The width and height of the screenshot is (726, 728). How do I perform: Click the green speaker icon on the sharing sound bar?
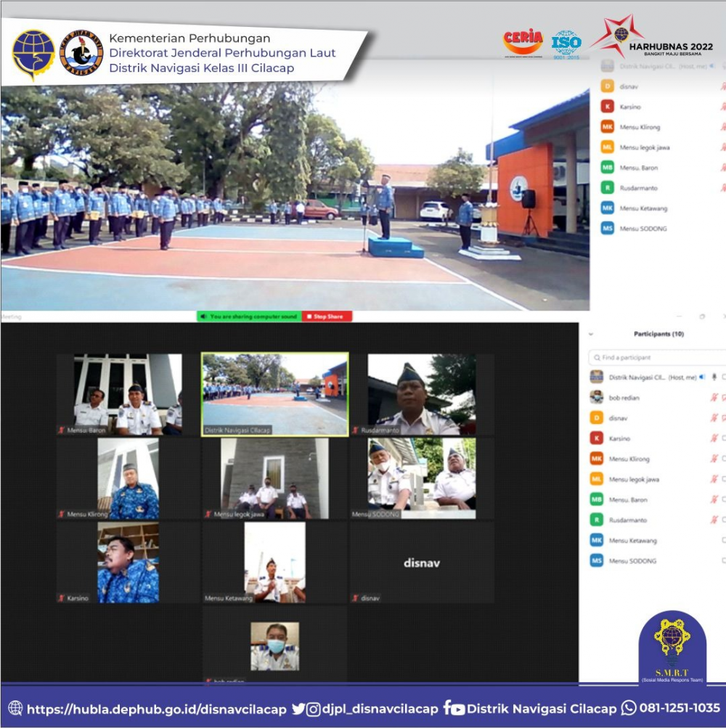pos(203,316)
